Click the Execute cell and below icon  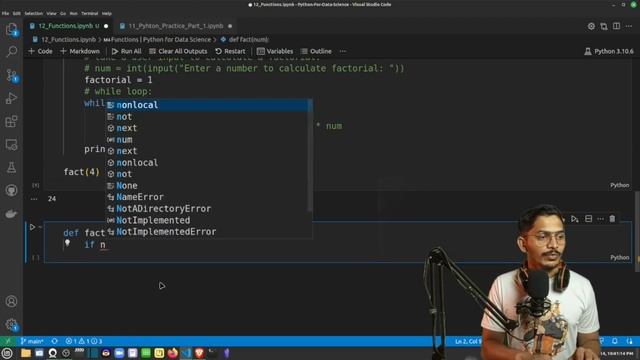pos(575,219)
